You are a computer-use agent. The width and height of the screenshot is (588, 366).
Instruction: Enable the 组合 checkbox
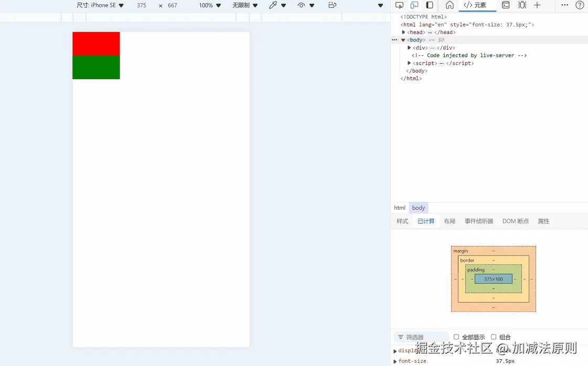click(x=494, y=337)
